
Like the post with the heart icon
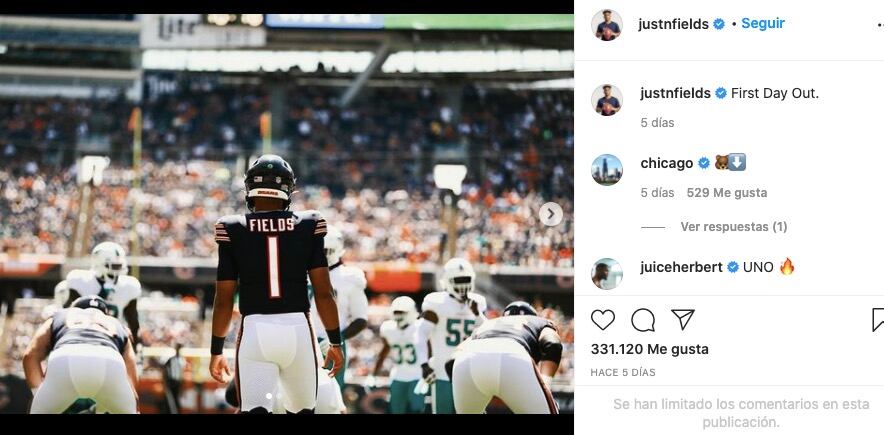603,320
